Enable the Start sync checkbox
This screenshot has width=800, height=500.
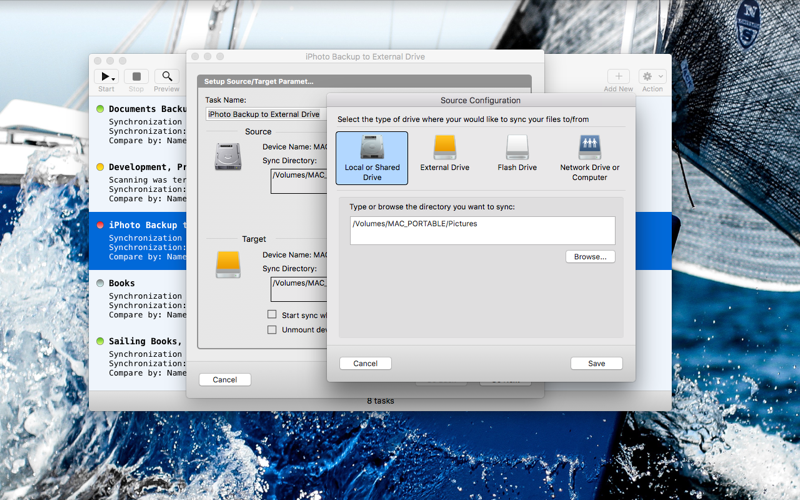[x=272, y=315]
